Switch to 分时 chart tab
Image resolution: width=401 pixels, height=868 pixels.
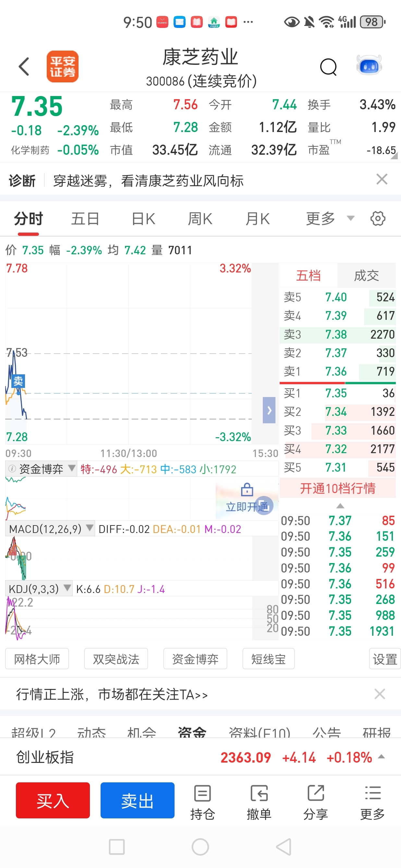click(x=29, y=219)
